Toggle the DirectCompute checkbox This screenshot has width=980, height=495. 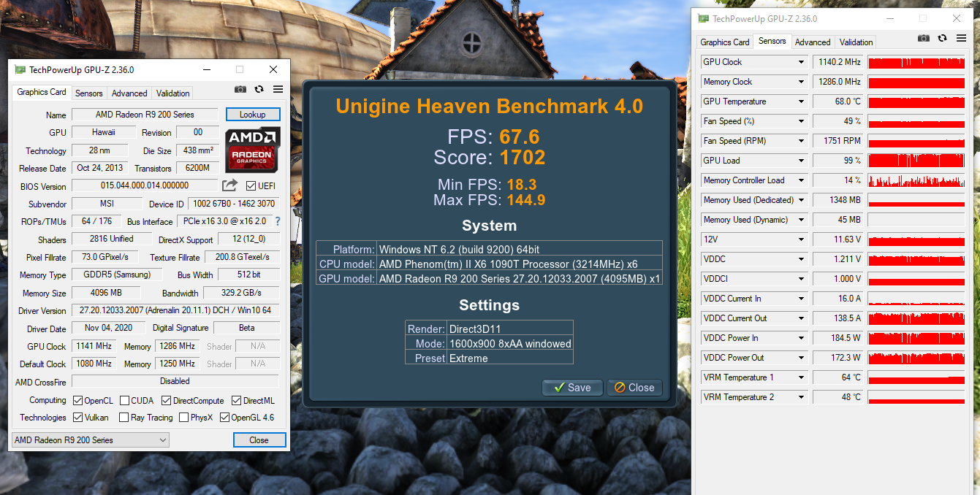[167, 400]
